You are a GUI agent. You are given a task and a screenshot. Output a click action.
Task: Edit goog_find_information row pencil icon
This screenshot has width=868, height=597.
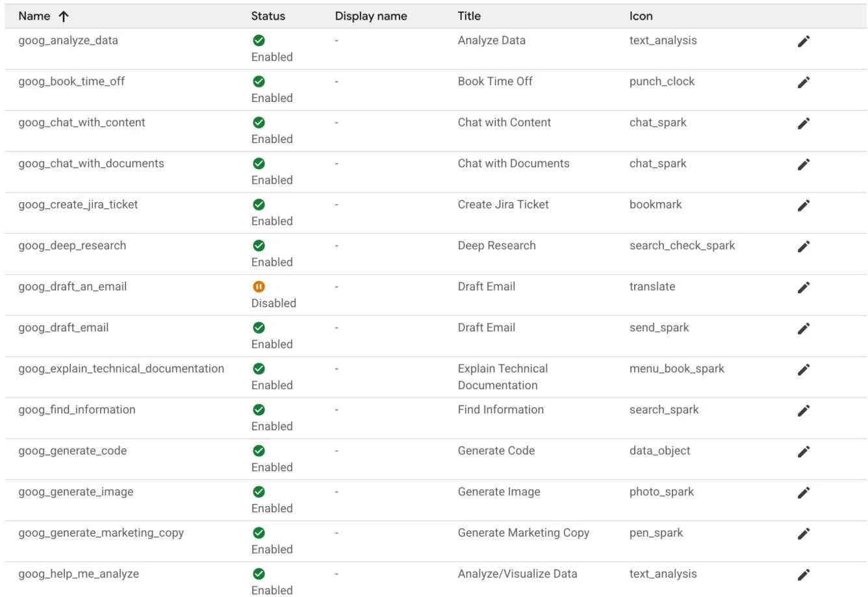coord(804,411)
